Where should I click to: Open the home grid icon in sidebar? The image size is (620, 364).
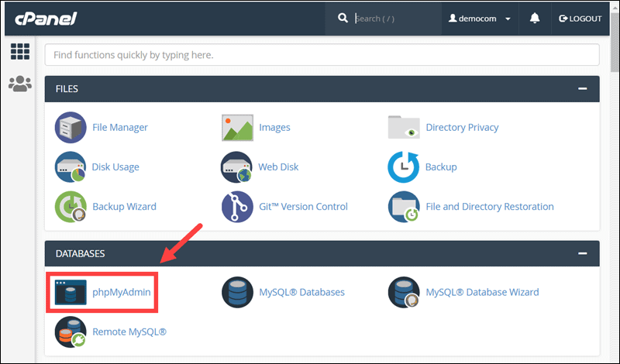[x=20, y=51]
